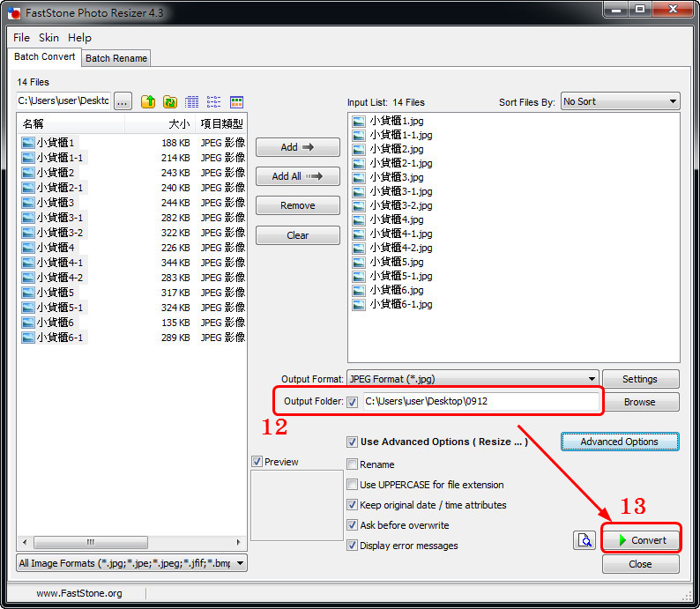Select 小貨櫃4-2.jpg icon in input list

coord(359,248)
